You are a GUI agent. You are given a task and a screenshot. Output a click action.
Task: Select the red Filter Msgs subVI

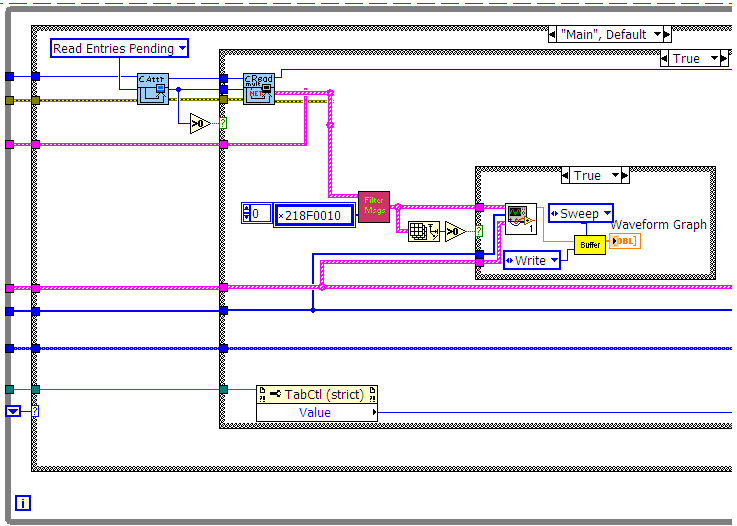coord(374,206)
